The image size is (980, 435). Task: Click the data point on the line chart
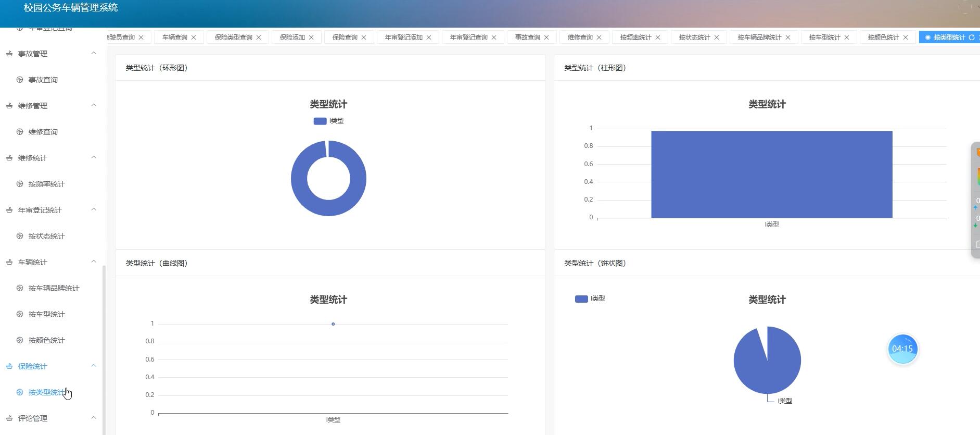pos(333,324)
